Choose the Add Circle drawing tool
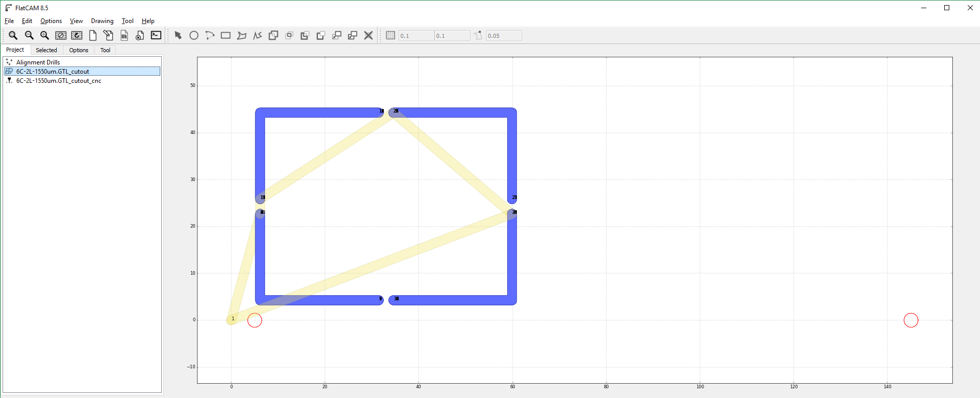Viewport: 980px width, 398px height. (194, 35)
